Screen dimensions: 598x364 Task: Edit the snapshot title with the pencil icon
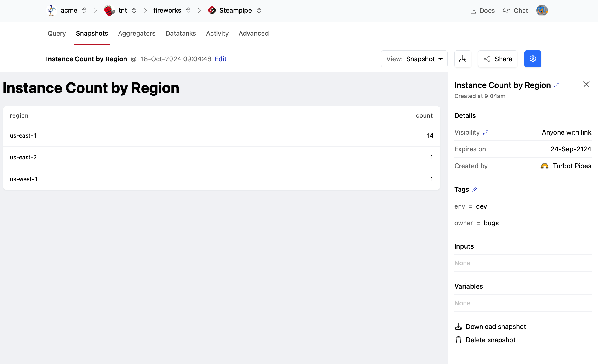click(556, 85)
